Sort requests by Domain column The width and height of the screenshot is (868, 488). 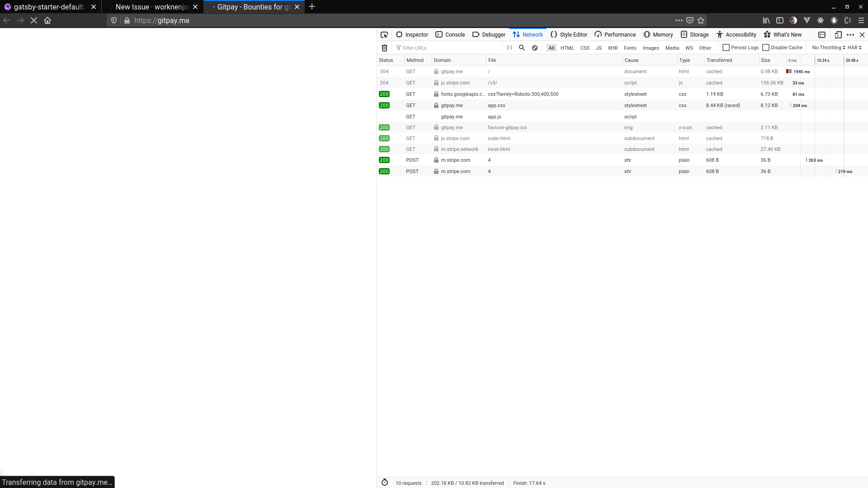point(459,60)
